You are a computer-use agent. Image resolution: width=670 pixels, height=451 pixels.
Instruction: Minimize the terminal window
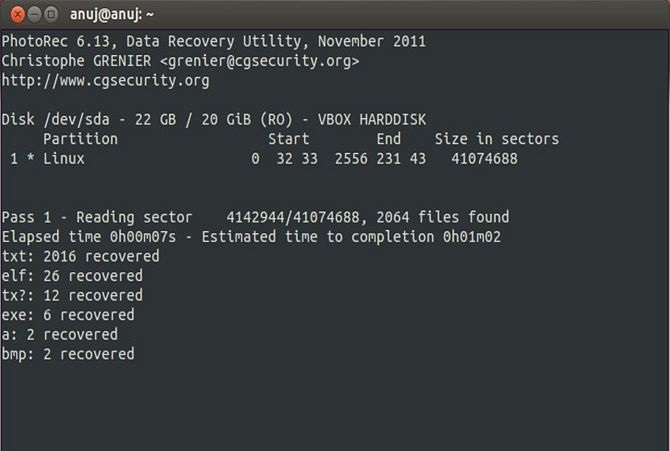[x=34, y=15]
